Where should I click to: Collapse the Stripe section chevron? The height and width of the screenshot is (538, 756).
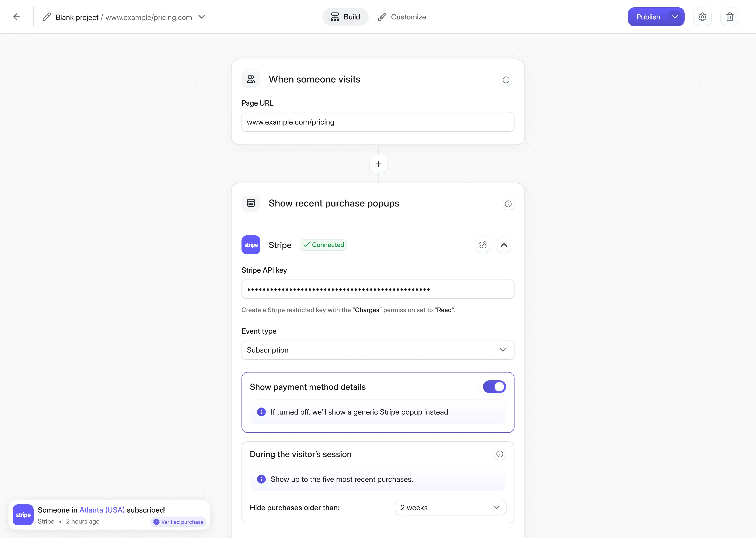point(504,245)
